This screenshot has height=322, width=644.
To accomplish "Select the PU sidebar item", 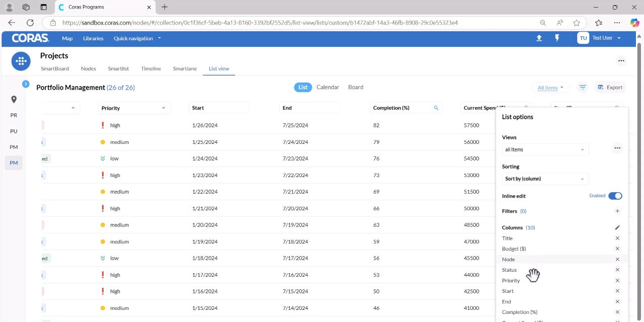I will tap(14, 131).
